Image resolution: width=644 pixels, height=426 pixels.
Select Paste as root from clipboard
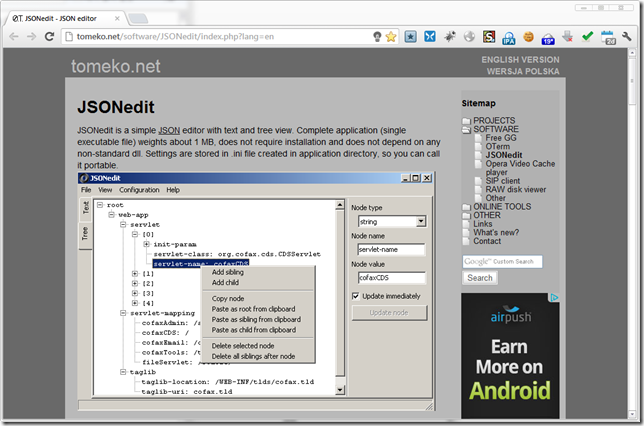coord(253,309)
